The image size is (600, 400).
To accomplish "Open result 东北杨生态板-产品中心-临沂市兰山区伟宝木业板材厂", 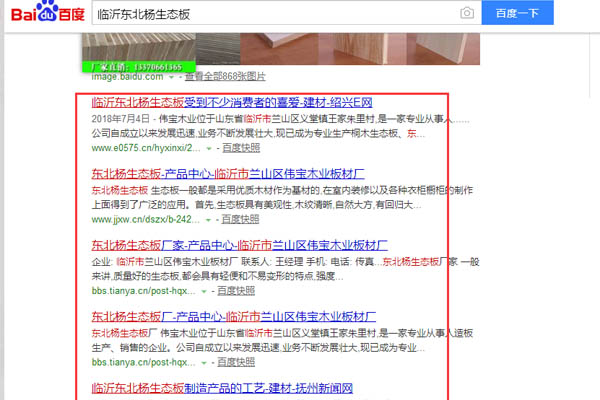I will tap(228, 174).
